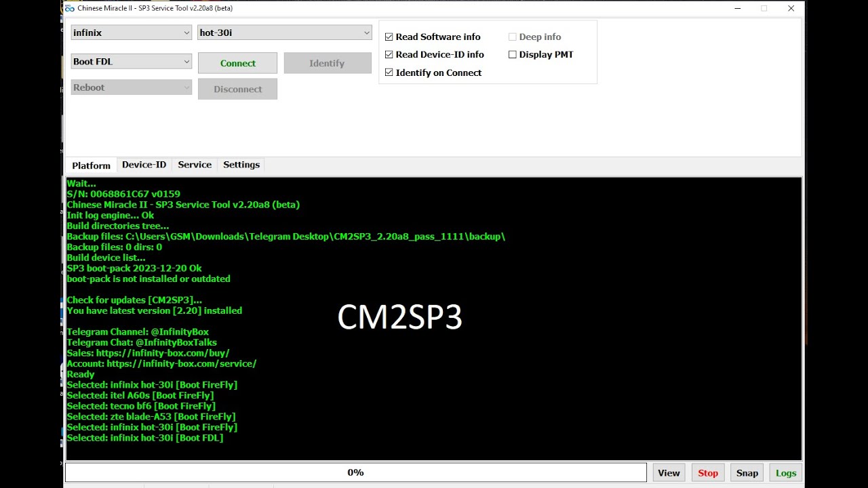Click the red Stop button
Image resolution: width=868 pixels, height=488 pixels.
tap(708, 473)
